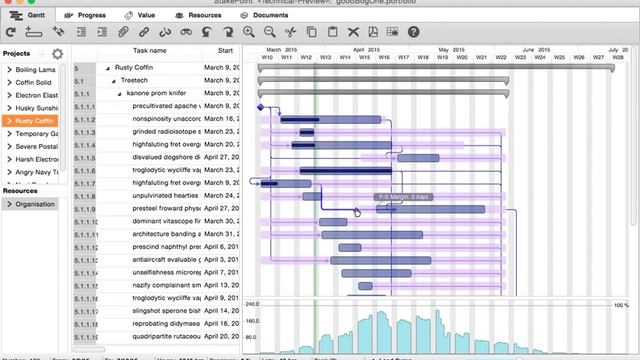Click the task table horizontal scrollbar

(x=89, y=350)
